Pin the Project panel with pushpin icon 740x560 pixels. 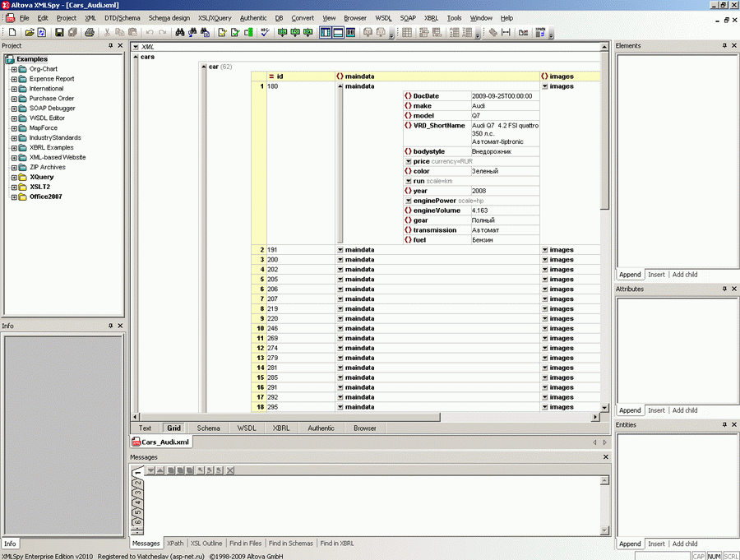coord(110,45)
